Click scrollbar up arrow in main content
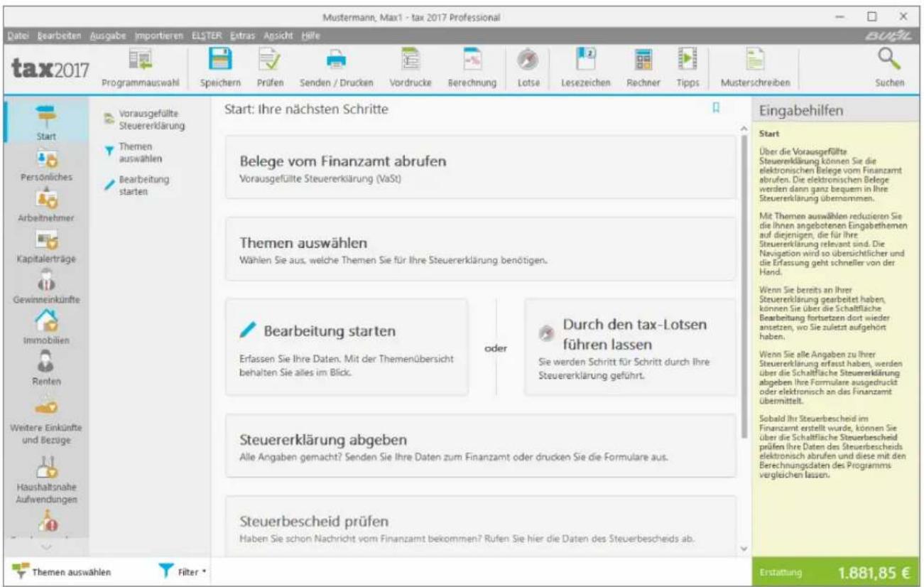 pos(744,129)
